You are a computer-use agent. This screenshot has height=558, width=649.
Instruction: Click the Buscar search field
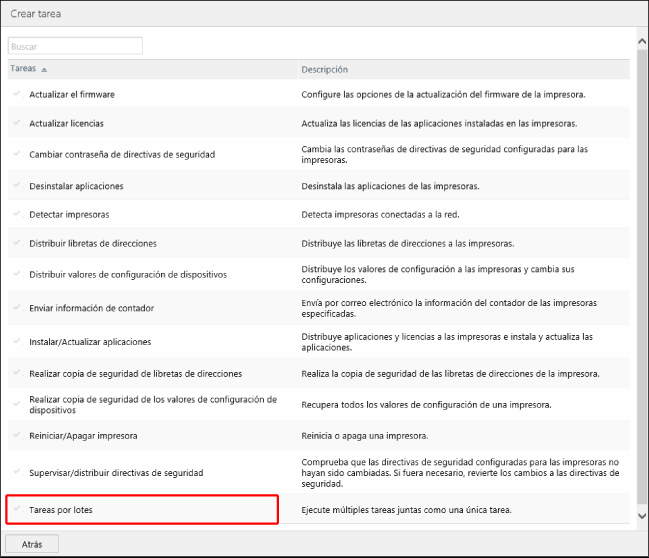point(76,46)
